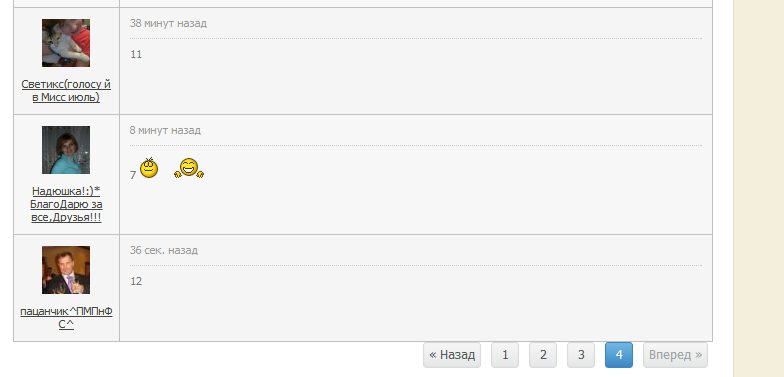Open profile link пацанчик^ПМПнФС^

(x=66, y=318)
